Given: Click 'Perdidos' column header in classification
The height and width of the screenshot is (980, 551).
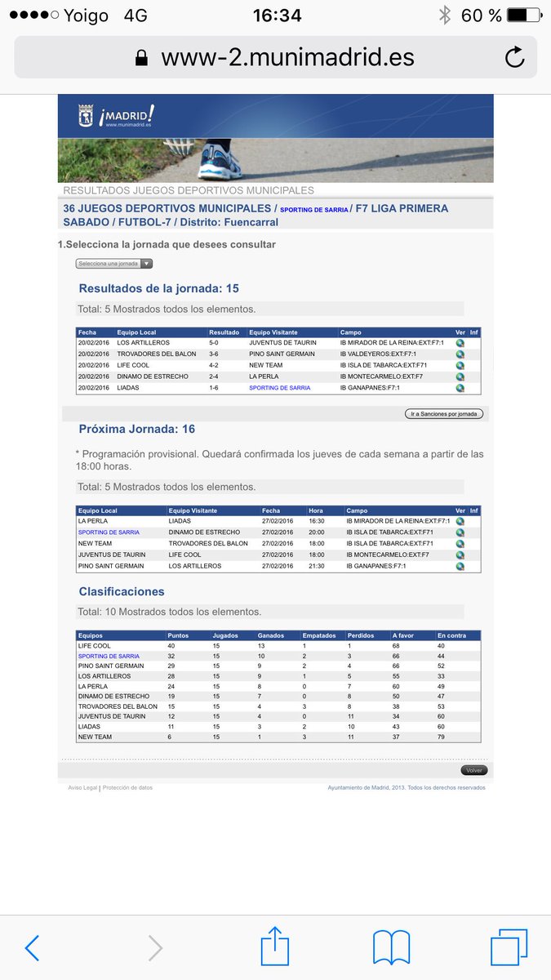Looking at the screenshot, I should coord(361,635).
